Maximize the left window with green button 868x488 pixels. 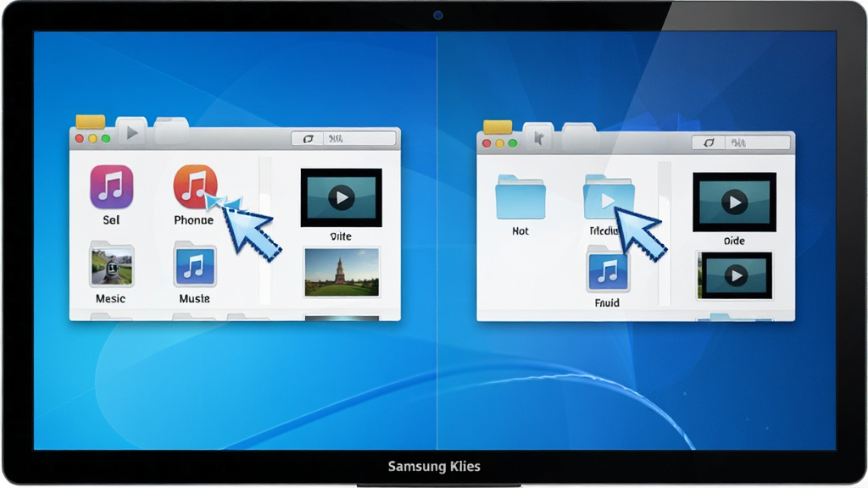click(x=106, y=138)
